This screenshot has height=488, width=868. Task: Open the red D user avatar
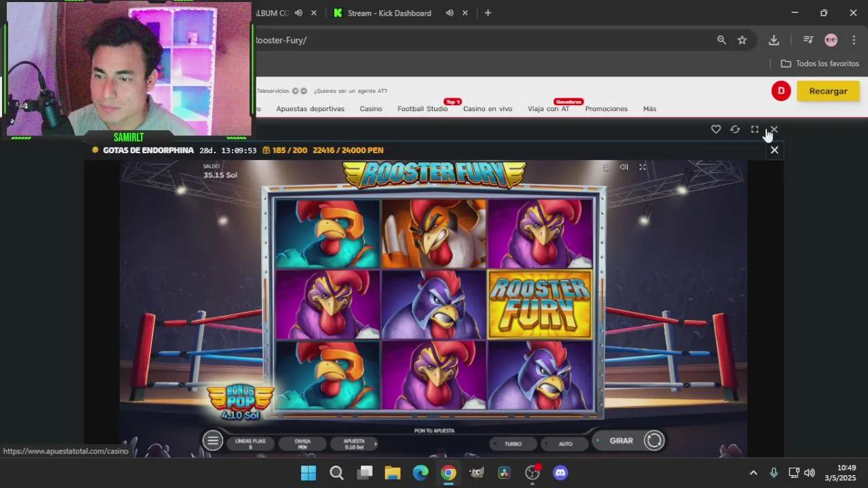point(781,91)
